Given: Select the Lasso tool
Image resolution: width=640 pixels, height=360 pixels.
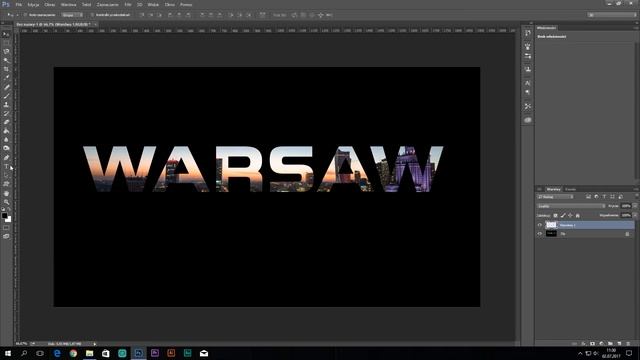Looking at the screenshot, I should pos(6,52).
